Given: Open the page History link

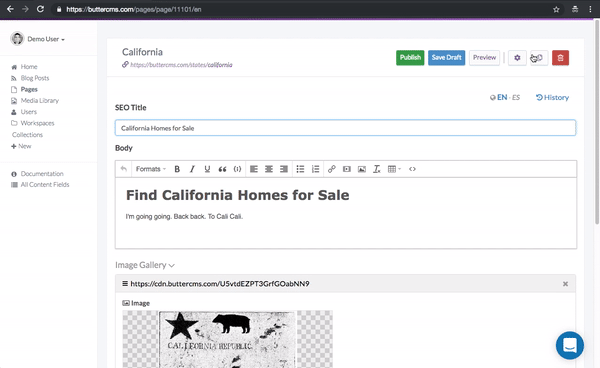Looking at the screenshot, I should 552,98.
